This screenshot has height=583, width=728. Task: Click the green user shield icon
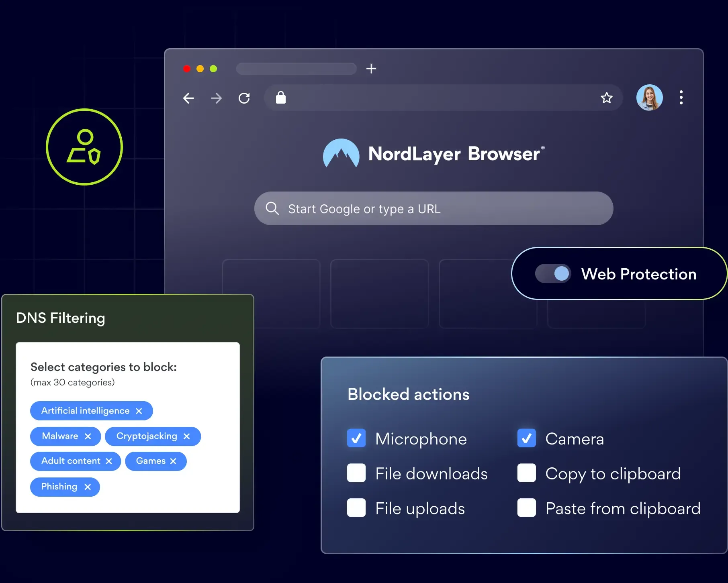[84, 147]
